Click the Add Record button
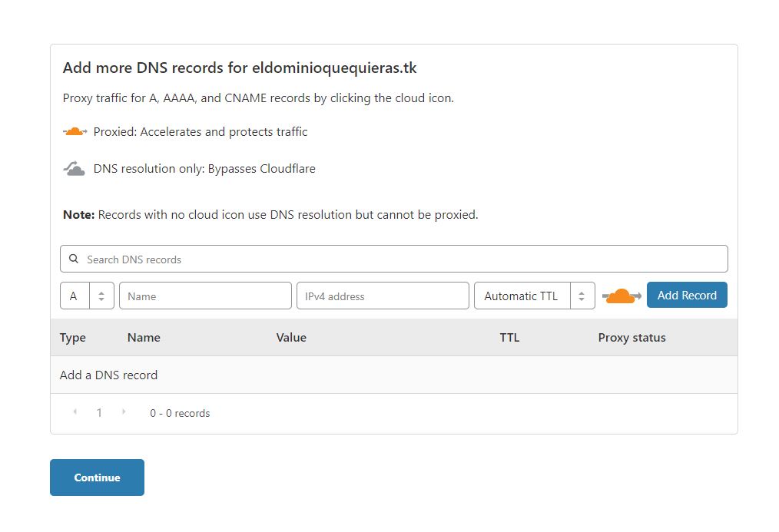 coord(686,295)
